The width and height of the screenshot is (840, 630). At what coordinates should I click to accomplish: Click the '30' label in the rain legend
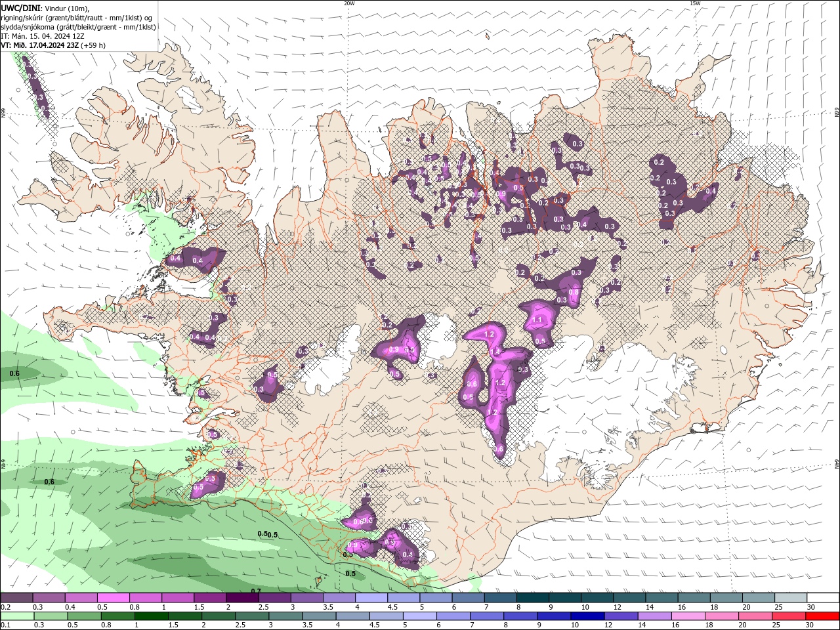811,625
